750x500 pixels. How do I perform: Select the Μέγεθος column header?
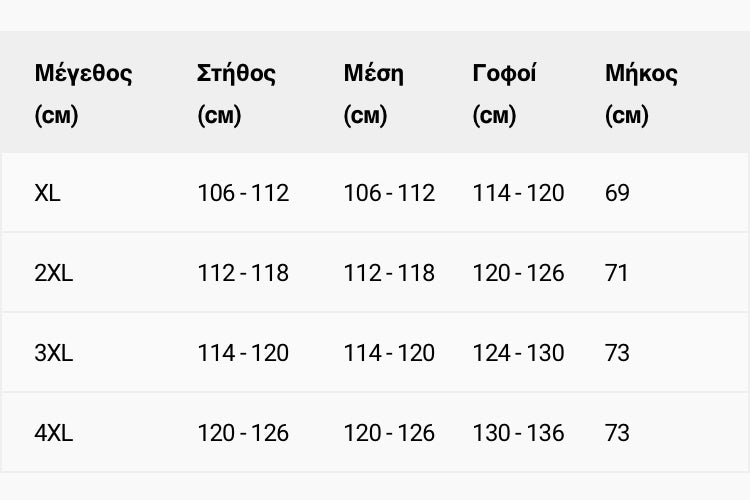point(83,94)
